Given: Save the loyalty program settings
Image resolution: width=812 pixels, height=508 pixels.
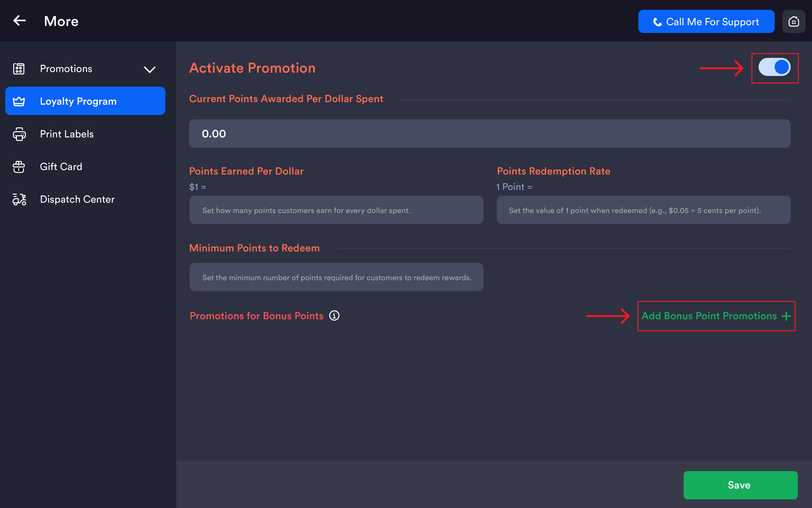Looking at the screenshot, I should point(740,485).
